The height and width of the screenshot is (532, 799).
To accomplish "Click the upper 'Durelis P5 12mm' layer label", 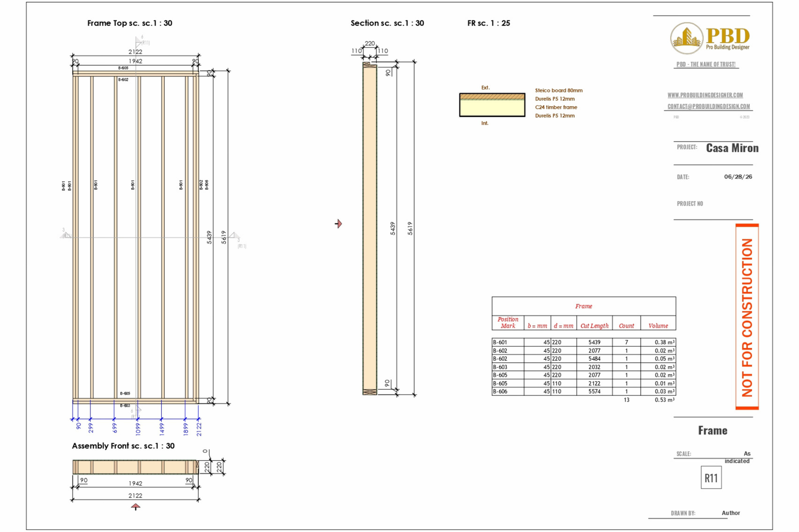I will pos(555,99).
